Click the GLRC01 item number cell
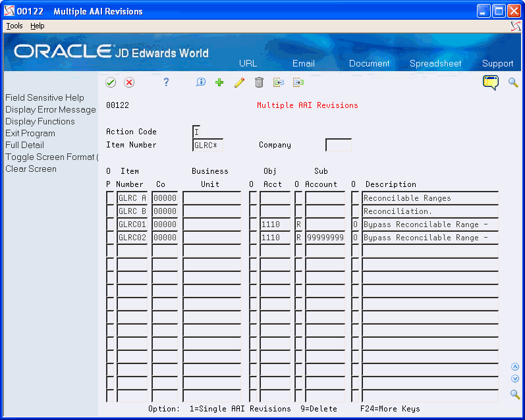This screenshot has height=420, width=525. (132, 224)
